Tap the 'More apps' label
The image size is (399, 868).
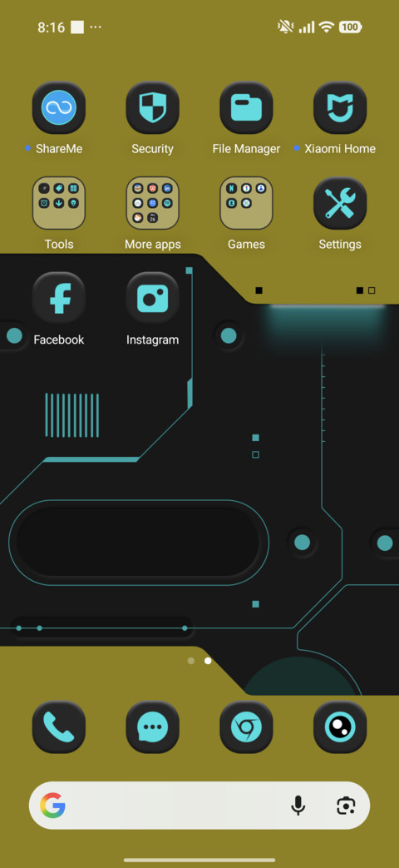point(152,244)
